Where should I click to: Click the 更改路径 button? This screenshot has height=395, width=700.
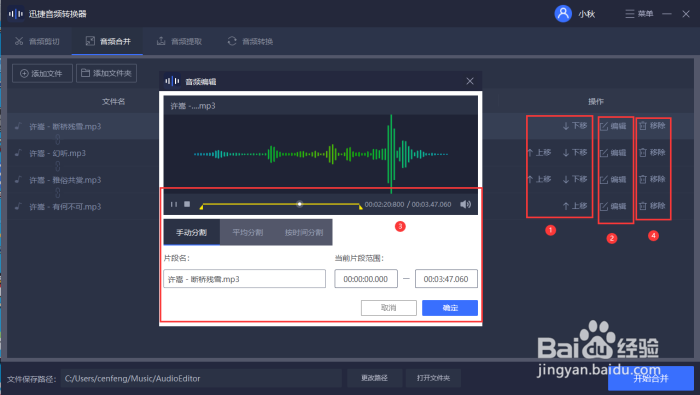click(374, 378)
